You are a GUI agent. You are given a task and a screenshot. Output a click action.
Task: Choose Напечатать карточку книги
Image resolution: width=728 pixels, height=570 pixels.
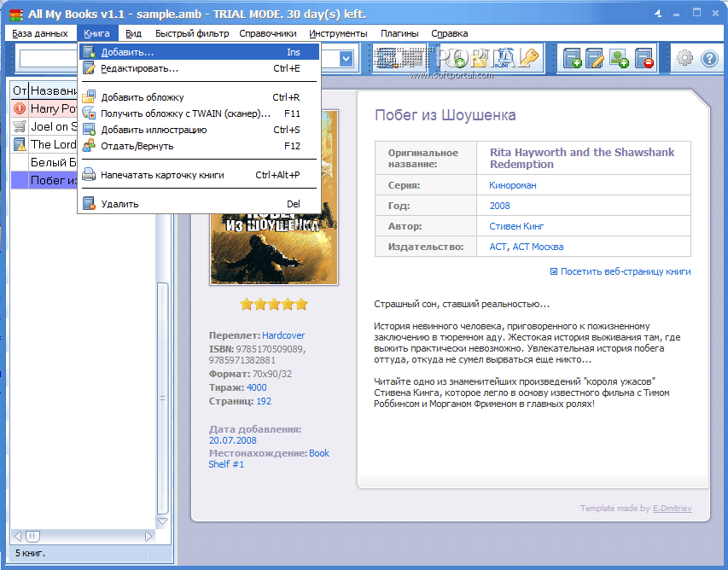[200, 175]
